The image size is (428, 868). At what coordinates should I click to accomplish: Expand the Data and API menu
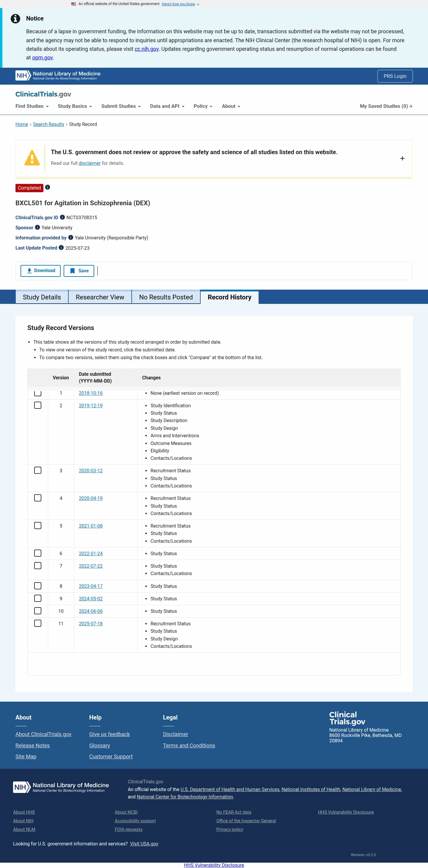click(x=167, y=106)
